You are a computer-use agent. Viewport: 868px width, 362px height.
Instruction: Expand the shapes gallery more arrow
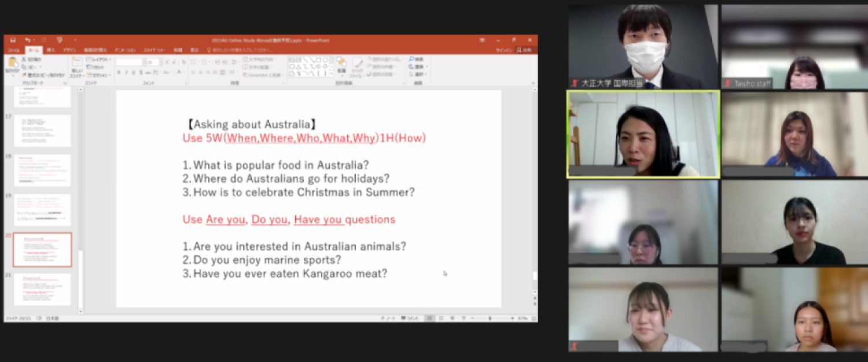pyautogui.click(x=331, y=74)
